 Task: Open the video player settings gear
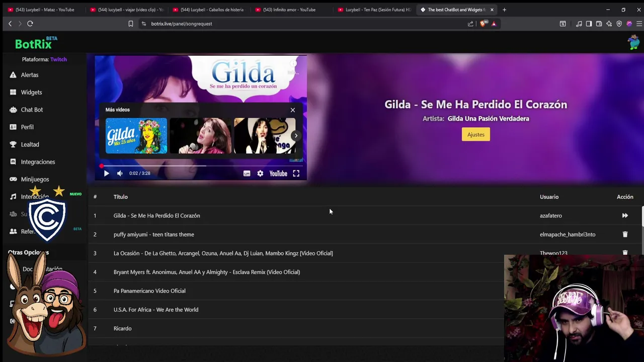click(260, 173)
